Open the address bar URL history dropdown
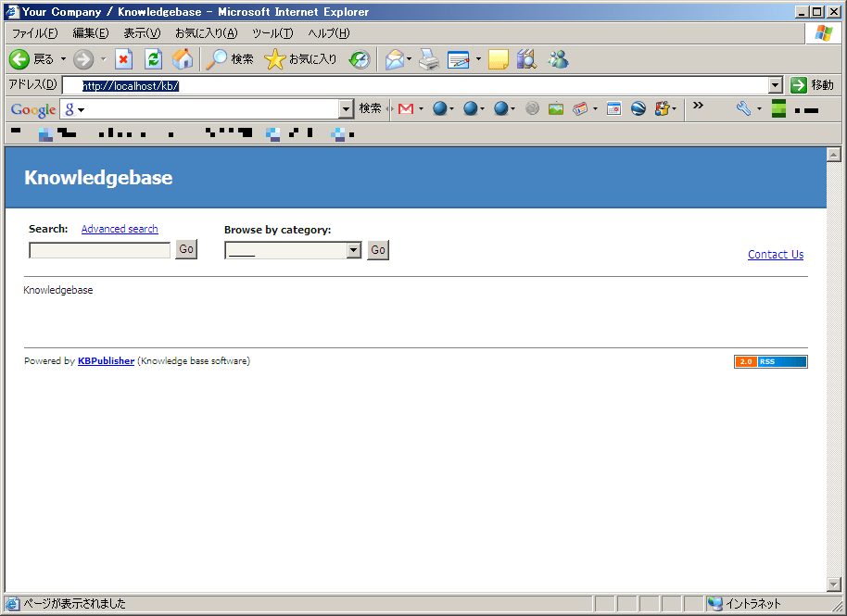The width and height of the screenshot is (847, 616). pos(776,85)
